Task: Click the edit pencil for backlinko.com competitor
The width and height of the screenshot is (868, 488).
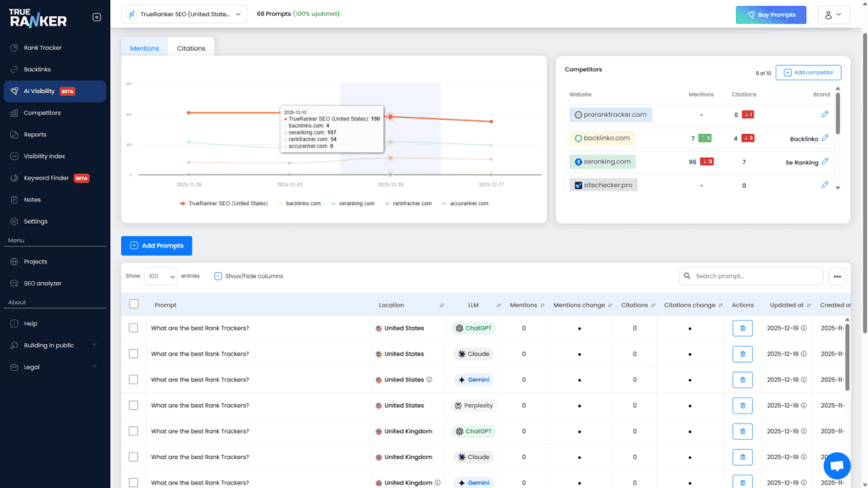Action: pos(825,138)
